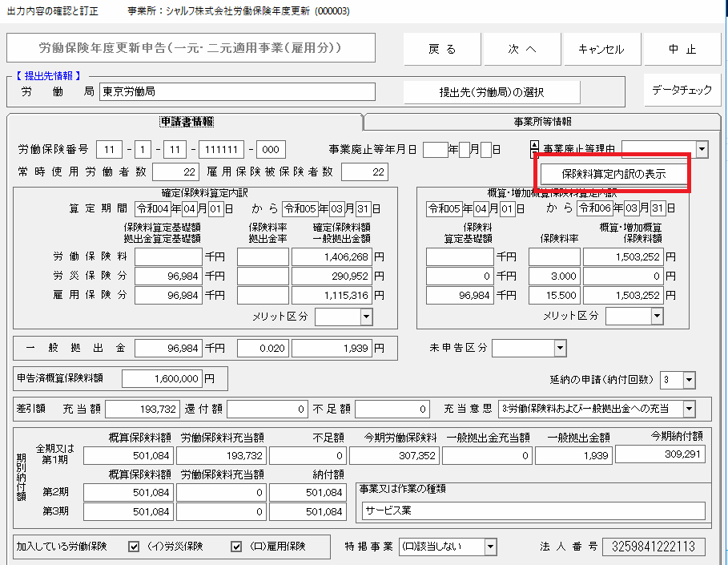
Task: Switch to the 事業所等情報 tab
Action: pos(542,122)
